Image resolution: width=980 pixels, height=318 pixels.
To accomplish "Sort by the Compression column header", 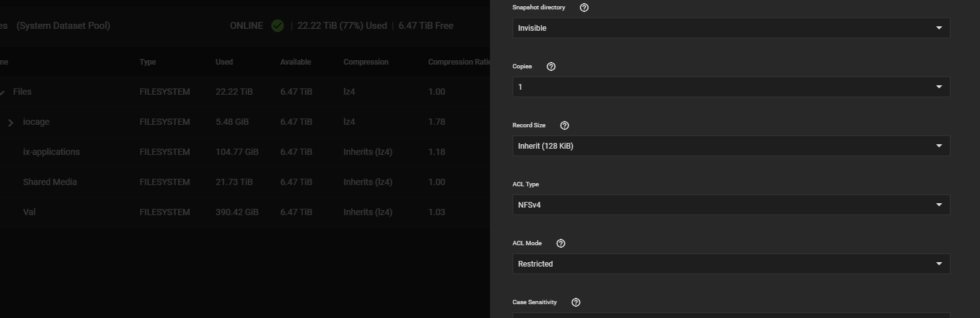I will (366, 62).
